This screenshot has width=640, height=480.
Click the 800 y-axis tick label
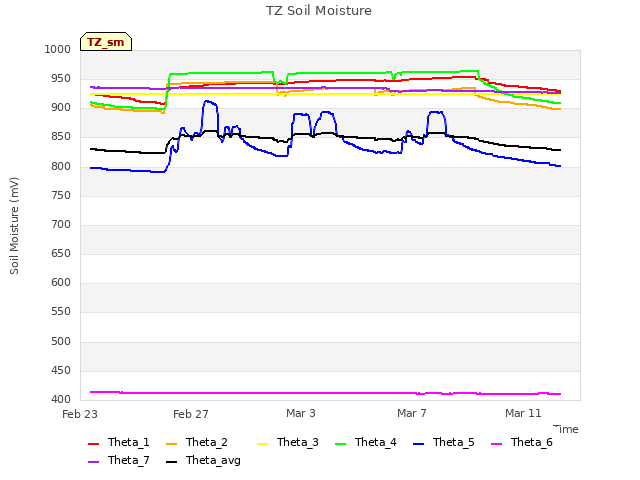click(61, 167)
